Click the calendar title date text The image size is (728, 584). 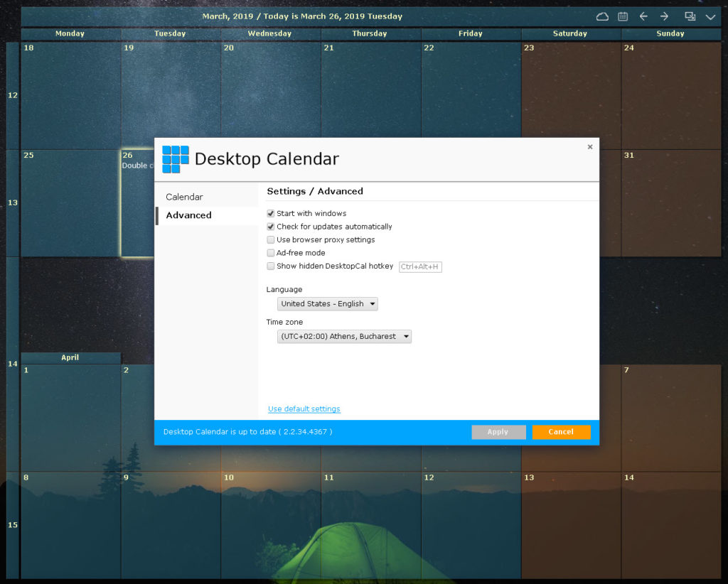302,17
